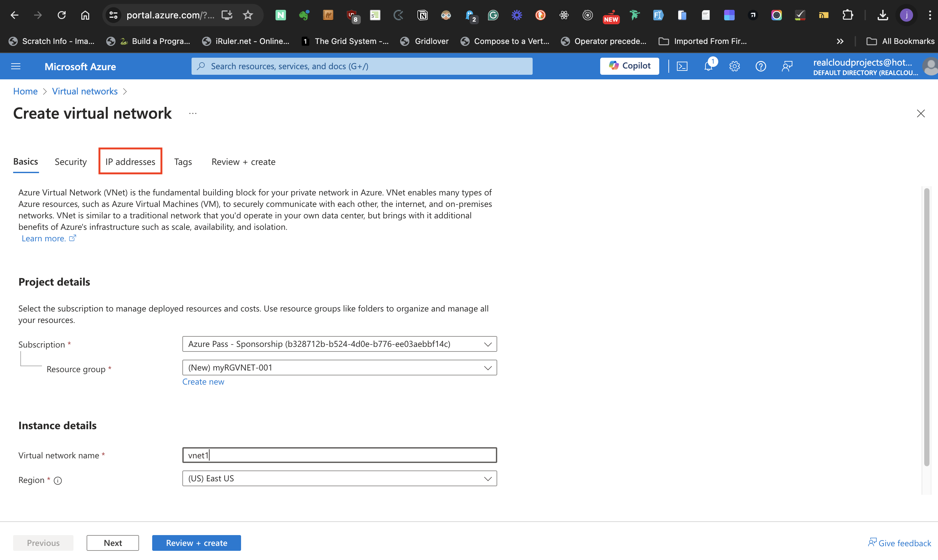The image size is (938, 560).
Task: Click the Virtual network name field
Action: click(339, 455)
